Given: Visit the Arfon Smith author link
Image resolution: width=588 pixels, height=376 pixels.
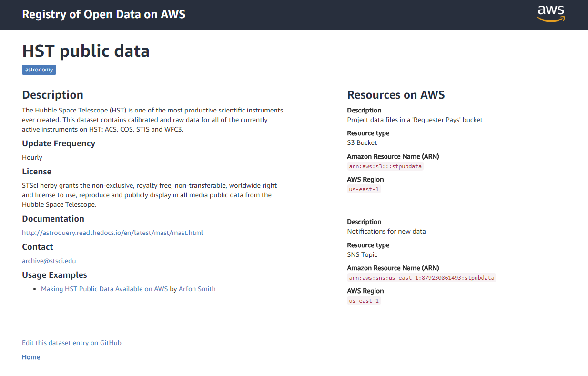Looking at the screenshot, I should click(x=197, y=289).
